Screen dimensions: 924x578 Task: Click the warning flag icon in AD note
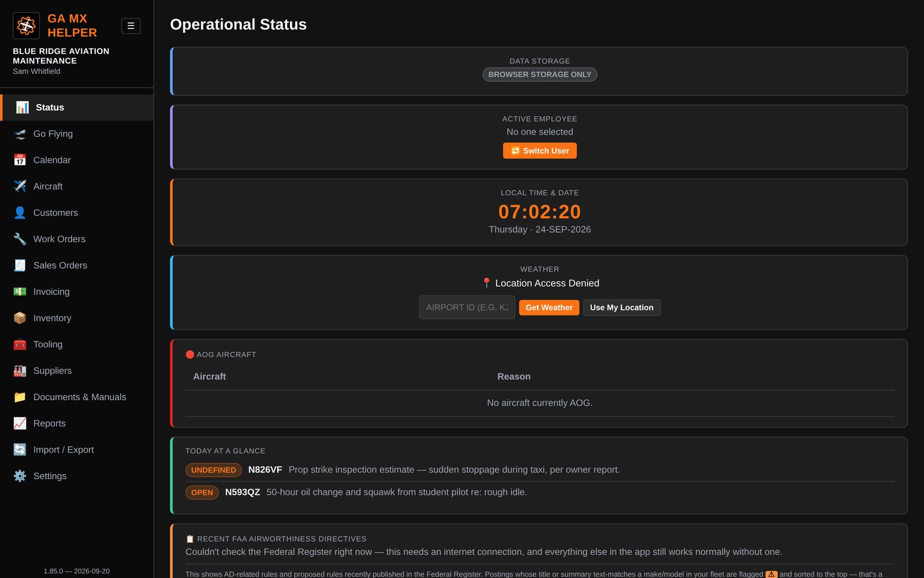coord(772,575)
